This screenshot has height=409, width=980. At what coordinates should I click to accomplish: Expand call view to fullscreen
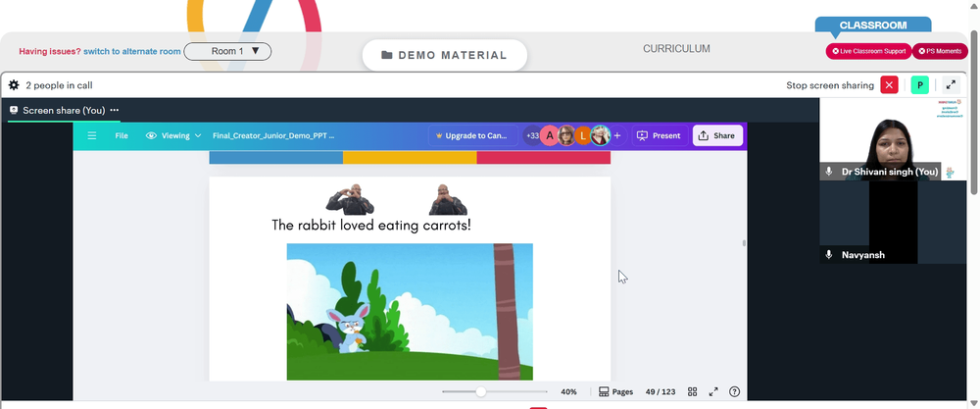[951, 85]
